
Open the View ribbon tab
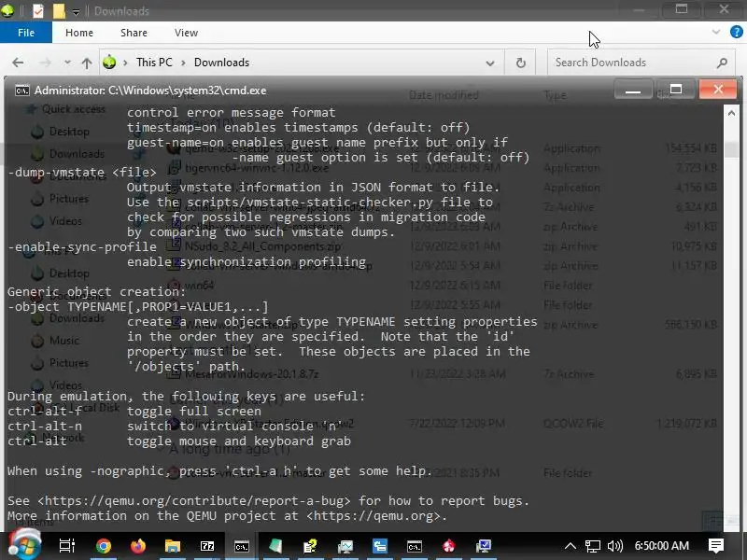pyautogui.click(x=186, y=33)
